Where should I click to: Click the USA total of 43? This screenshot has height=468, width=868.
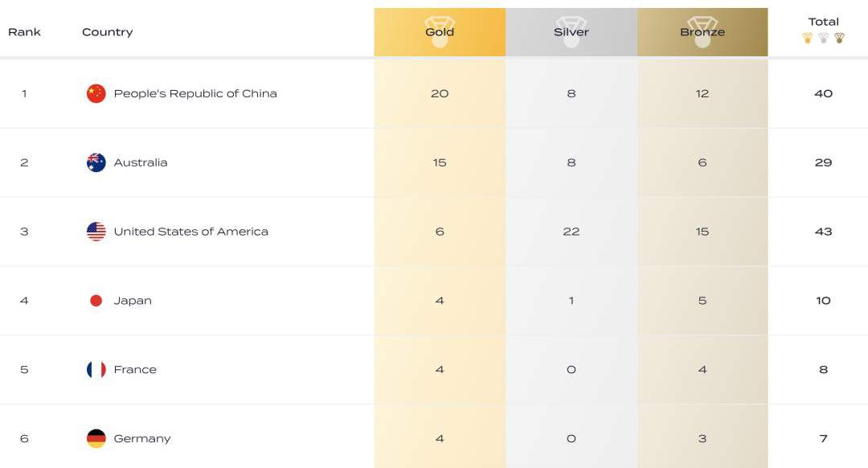pyautogui.click(x=823, y=232)
